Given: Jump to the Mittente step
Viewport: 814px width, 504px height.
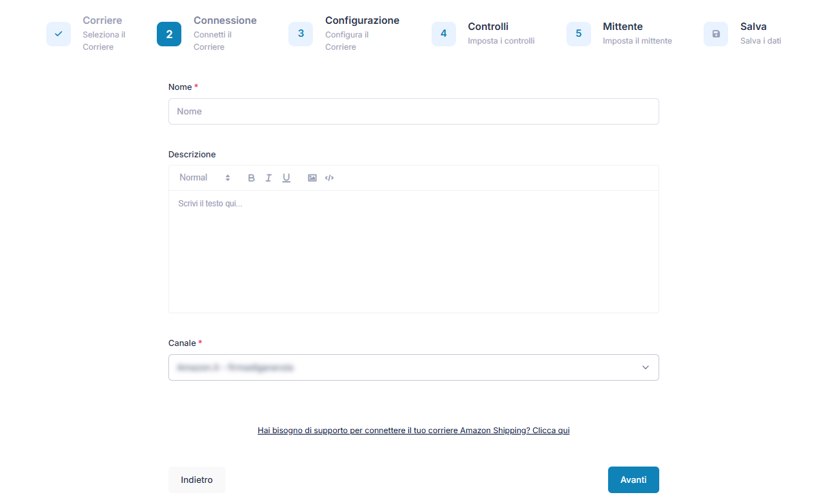Looking at the screenshot, I should click(622, 27).
